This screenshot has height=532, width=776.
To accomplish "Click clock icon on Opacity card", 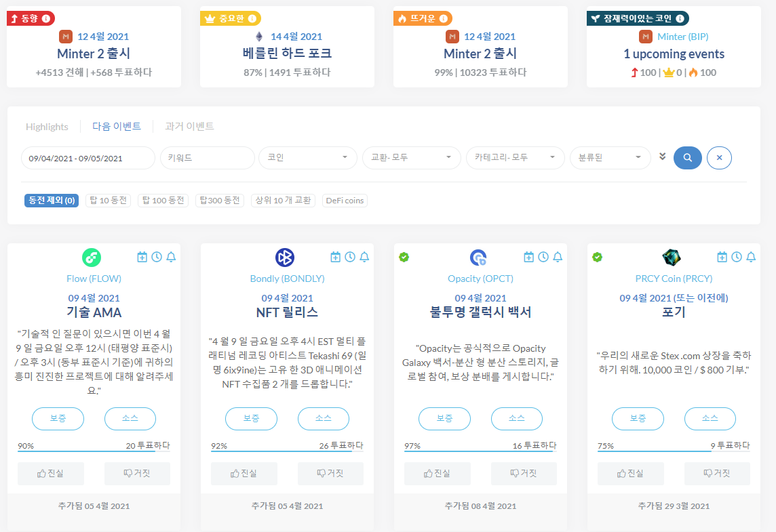I will (543, 257).
